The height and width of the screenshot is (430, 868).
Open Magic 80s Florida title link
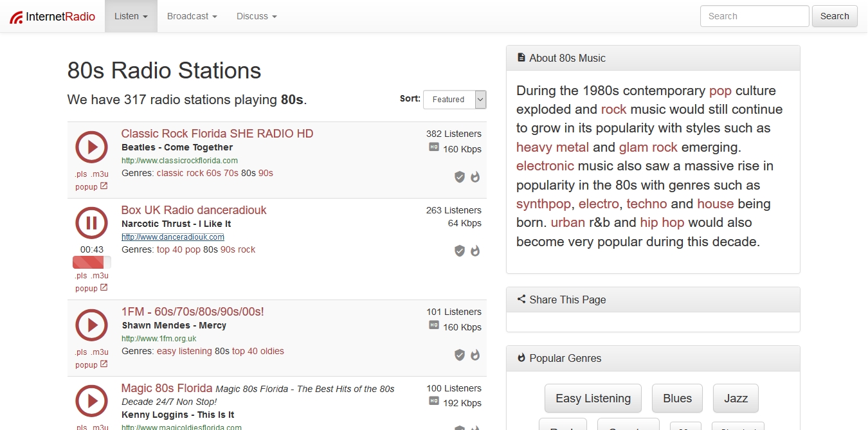coord(167,388)
